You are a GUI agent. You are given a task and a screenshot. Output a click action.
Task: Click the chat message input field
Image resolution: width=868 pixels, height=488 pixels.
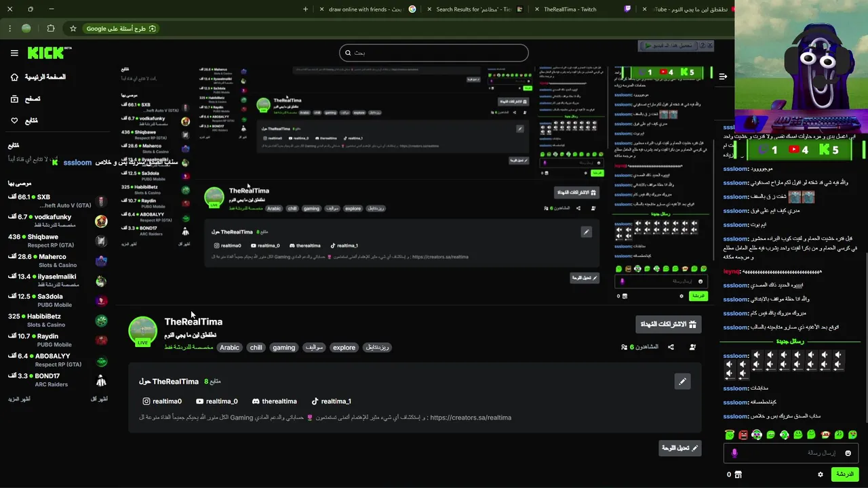tap(790, 453)
